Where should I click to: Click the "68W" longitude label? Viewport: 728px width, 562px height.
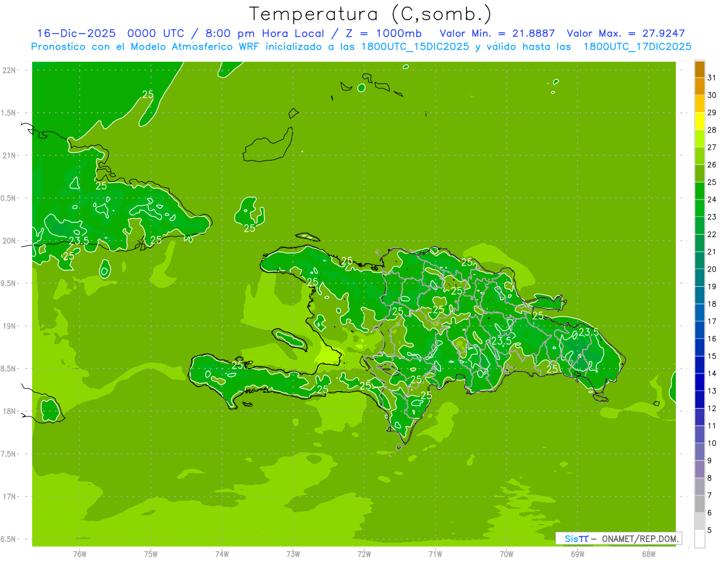[x=648, y=554]
